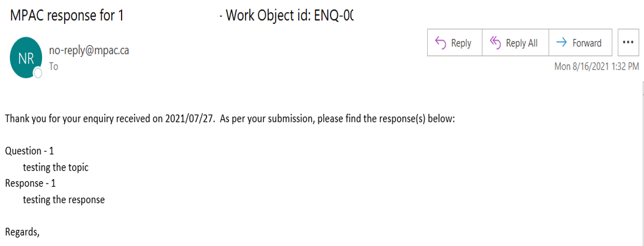The image size is (644, 246).
Task: Click the testing the topic line
Action: tap(56, 168)
